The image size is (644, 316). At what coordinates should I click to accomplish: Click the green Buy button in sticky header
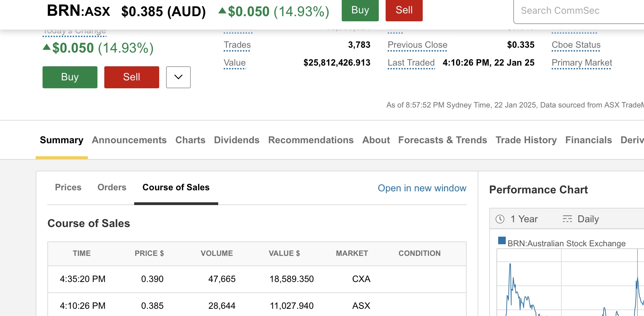click(x=360, y=10)
